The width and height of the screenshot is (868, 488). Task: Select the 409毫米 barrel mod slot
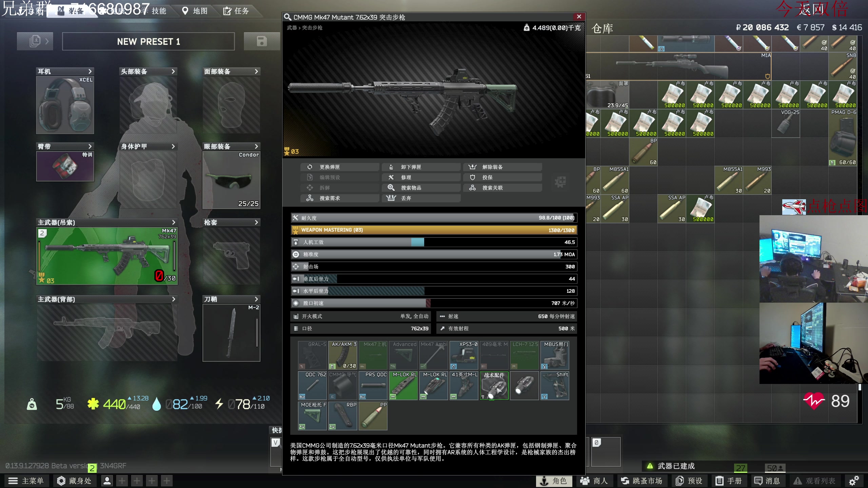494,355
